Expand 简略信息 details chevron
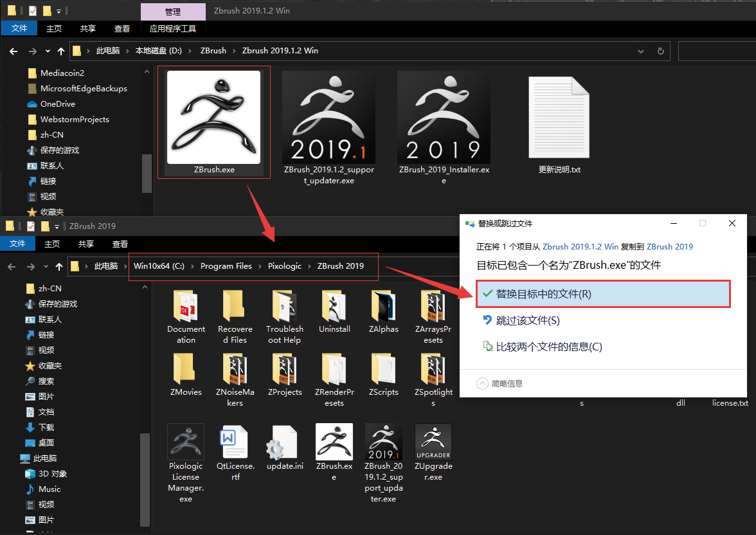The height and width of the screenshot is (535, 756). point(483,383)
